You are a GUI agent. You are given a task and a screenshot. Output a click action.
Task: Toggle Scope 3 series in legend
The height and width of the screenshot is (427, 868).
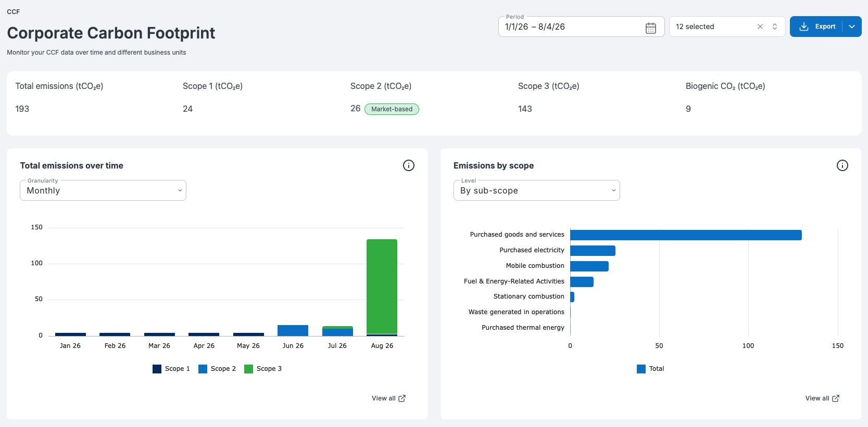[x=262, y=369]
